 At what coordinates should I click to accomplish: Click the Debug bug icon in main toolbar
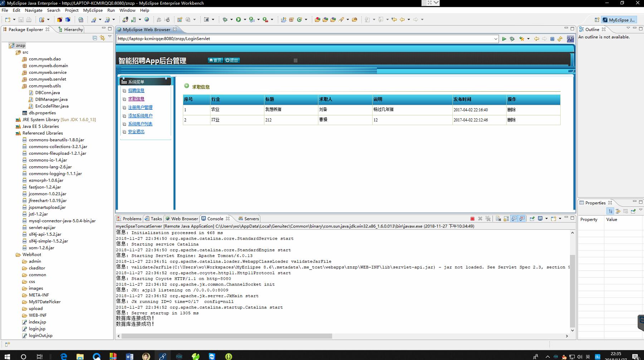[225, 20]
